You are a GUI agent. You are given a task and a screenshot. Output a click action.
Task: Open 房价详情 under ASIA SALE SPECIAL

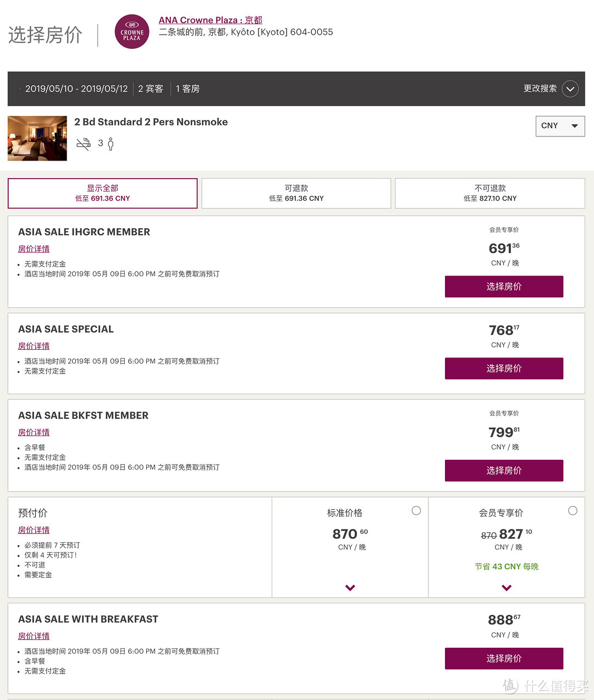coord(34,346)
